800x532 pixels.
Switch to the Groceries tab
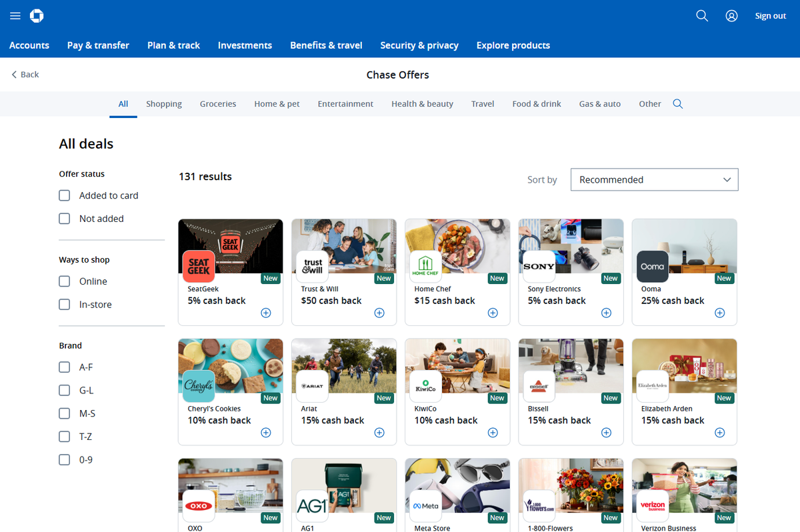[x=218, y=104]
